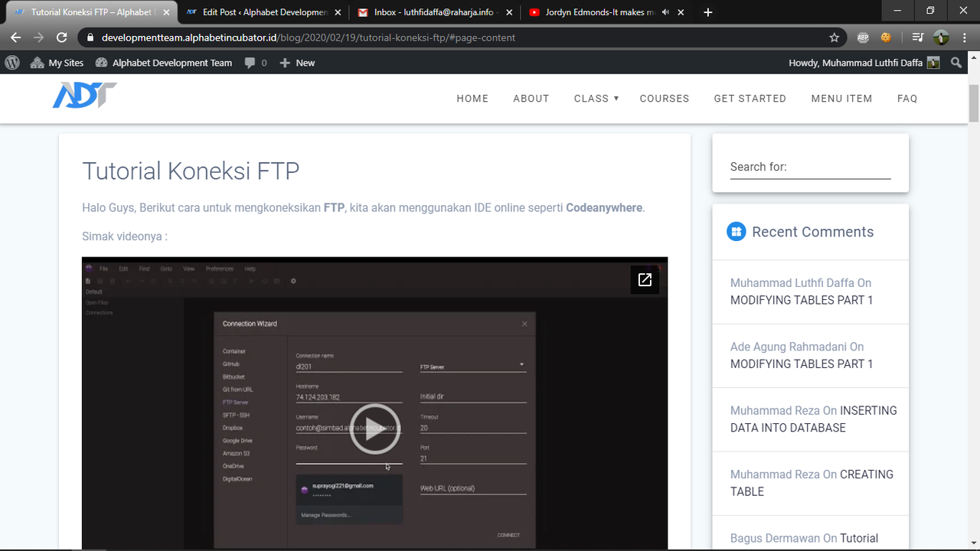This screenshot has height=551, width=980.
Task: Click the Tutorial Koneksi FTP heading
Action: pyautogui.click(x=191, y=171)
